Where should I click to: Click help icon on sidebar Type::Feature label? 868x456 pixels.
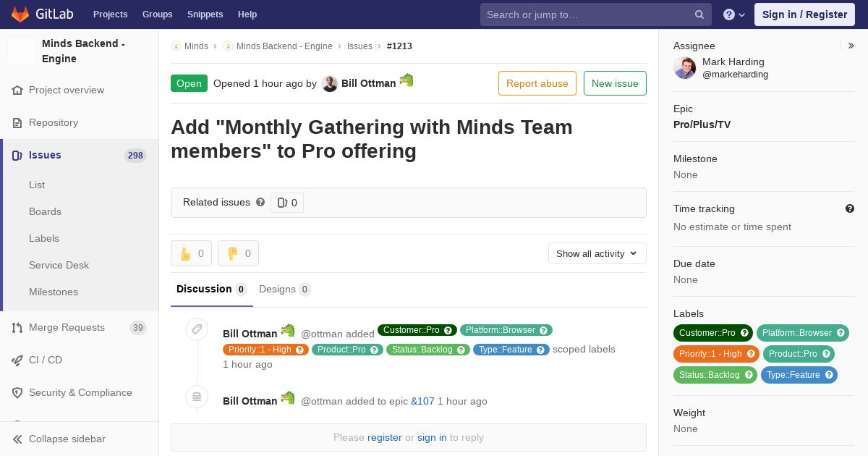pos(830,375)
